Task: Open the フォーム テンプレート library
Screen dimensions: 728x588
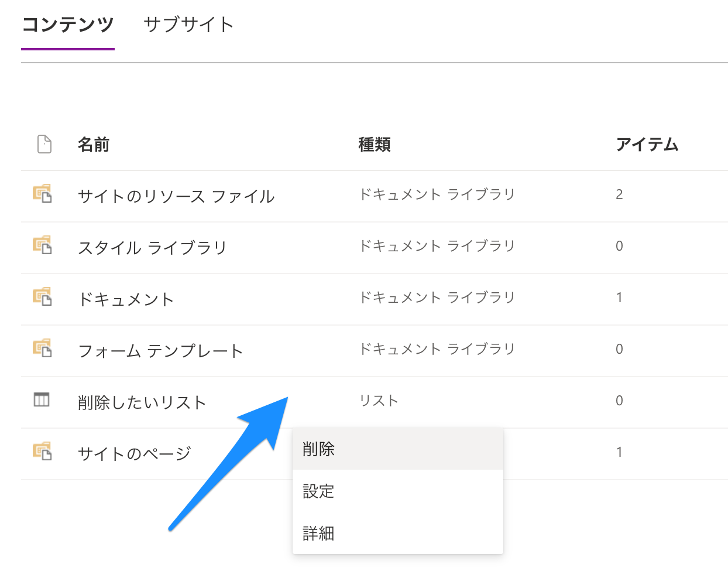Action: pyautogui.click(x=160, y=351)
